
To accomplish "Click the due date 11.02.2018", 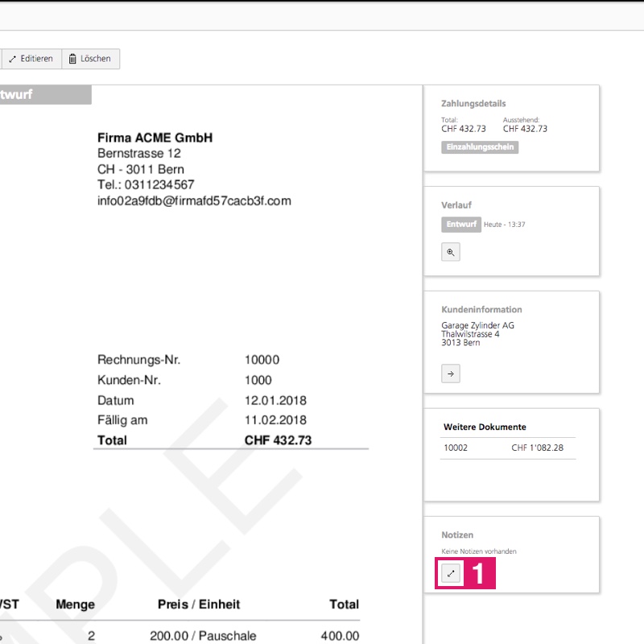I will tap(275, 419).
